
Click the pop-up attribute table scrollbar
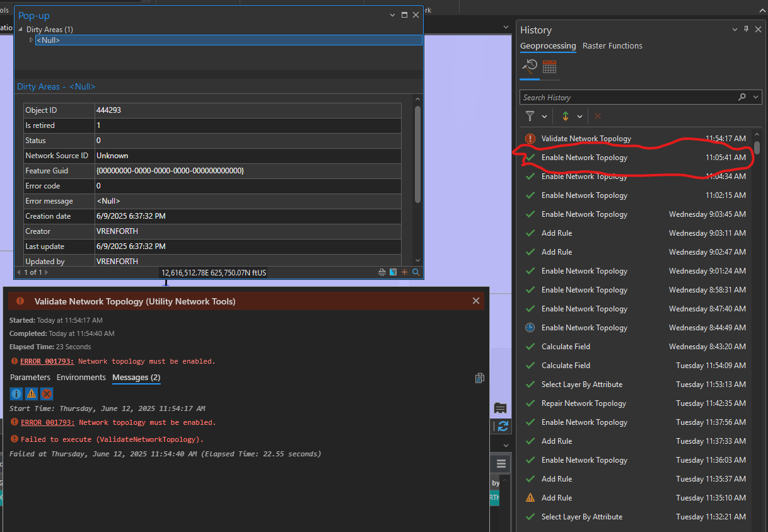pyautogui.click(x=417, y=154)
